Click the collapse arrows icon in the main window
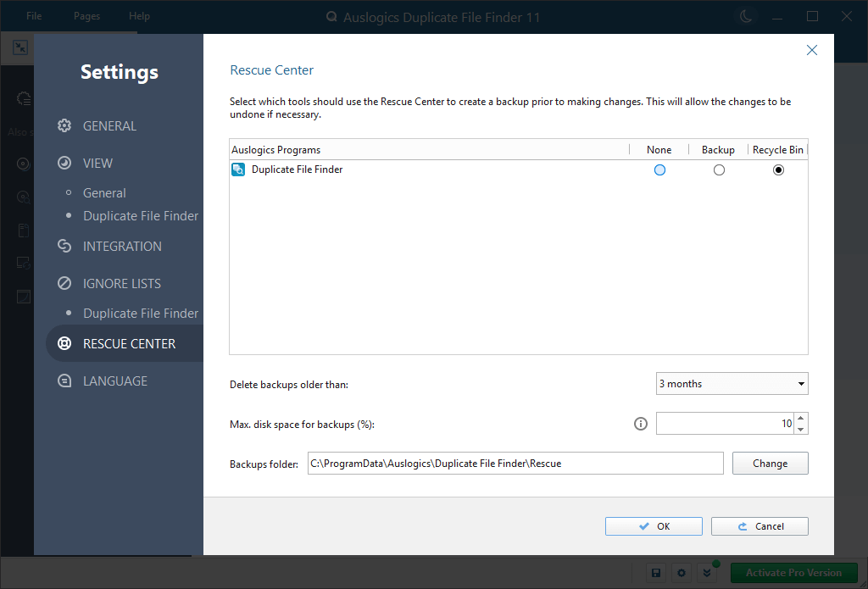 click(x=20, y=47)
